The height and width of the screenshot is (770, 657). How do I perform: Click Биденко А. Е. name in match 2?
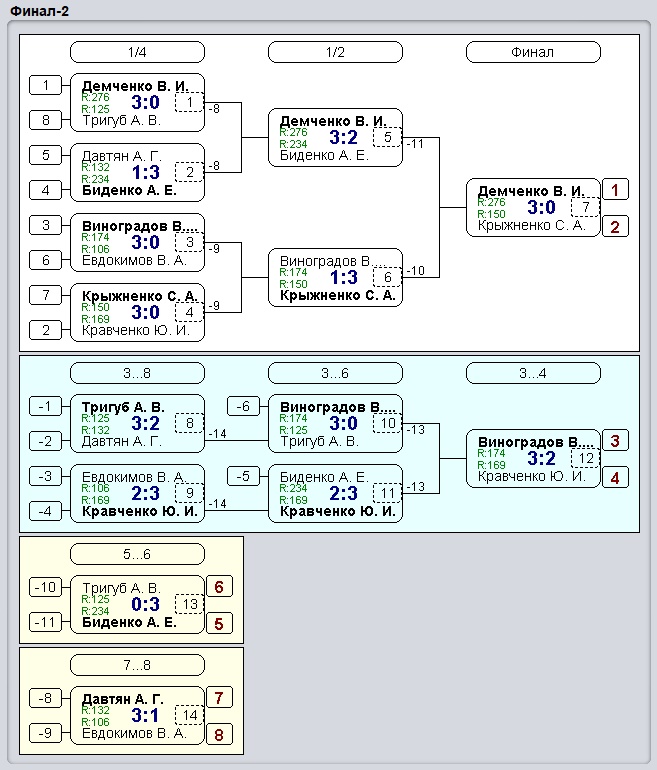pyautogui.click(x=129, y=190)
